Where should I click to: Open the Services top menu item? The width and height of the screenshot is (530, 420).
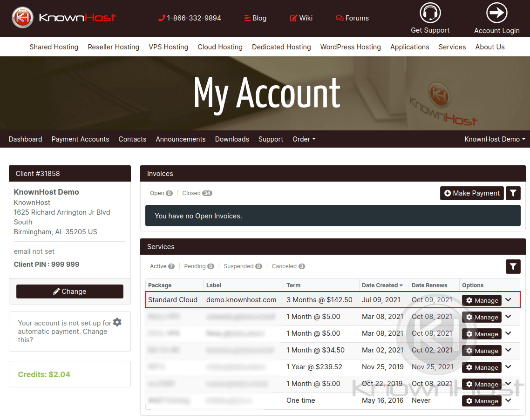(452, 47)
